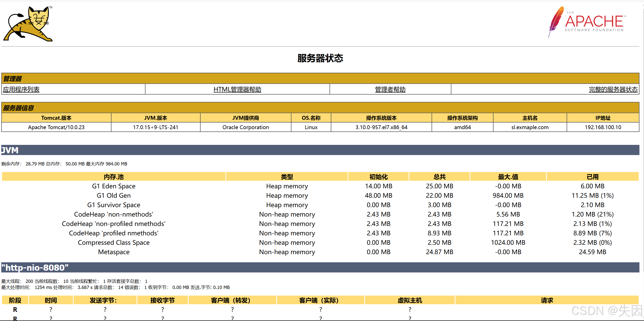This screenshot has width=644, height=321.
Task: Click the 管理器 section header
Action: (320, 79)
